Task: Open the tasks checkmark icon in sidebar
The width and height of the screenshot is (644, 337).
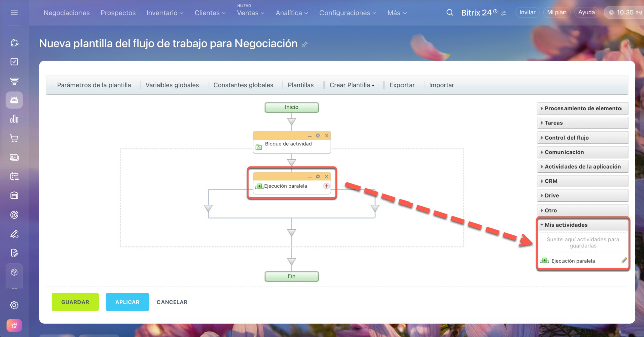Action: [14, 62]
